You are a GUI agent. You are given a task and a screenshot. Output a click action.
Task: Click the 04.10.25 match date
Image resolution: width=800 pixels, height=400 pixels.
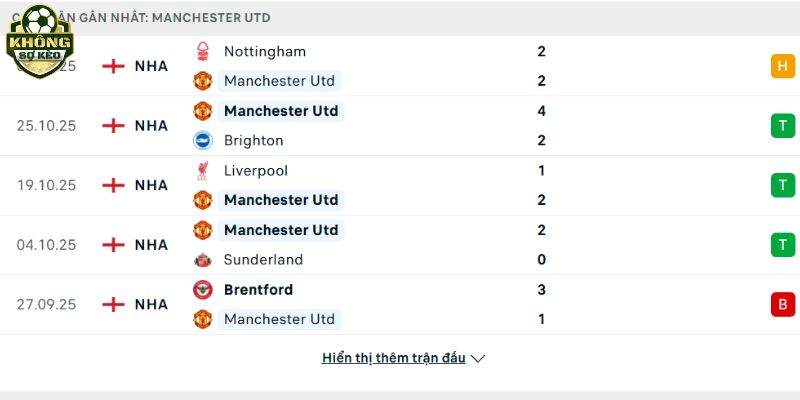(46, 245)
